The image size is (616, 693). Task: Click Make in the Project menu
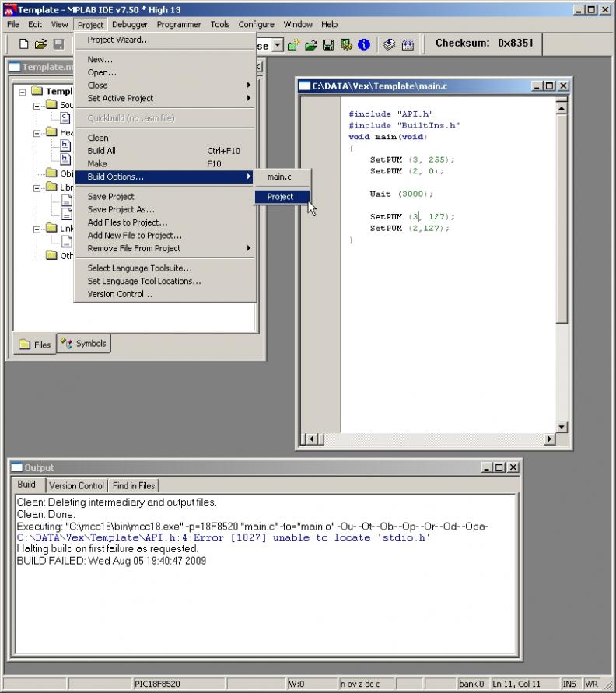[166, 163]
